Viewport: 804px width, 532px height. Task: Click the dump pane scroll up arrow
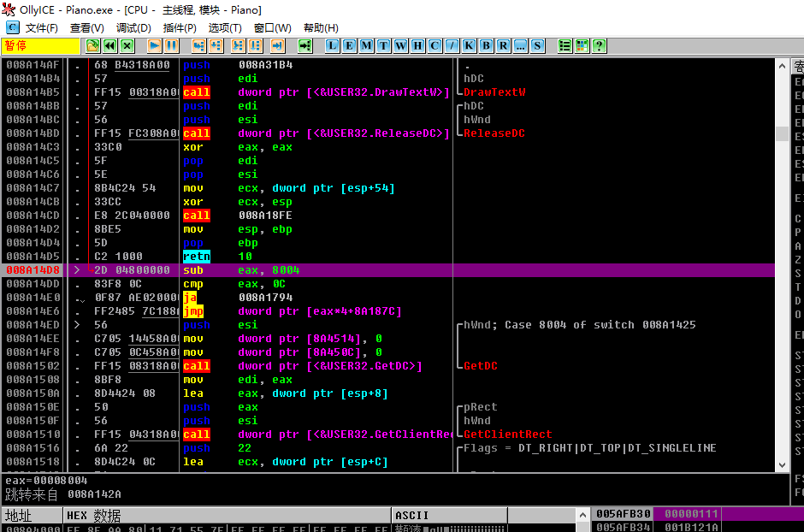[582, 515]
